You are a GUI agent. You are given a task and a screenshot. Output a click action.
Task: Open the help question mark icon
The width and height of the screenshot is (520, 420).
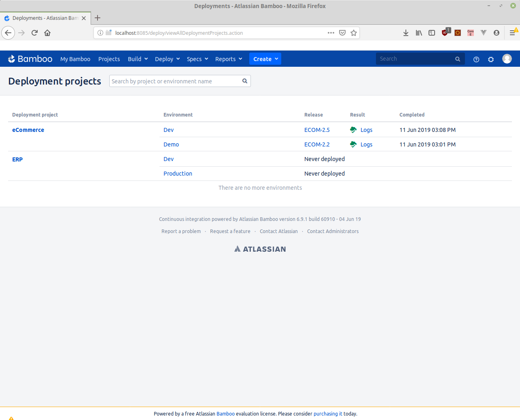(476, 59)
